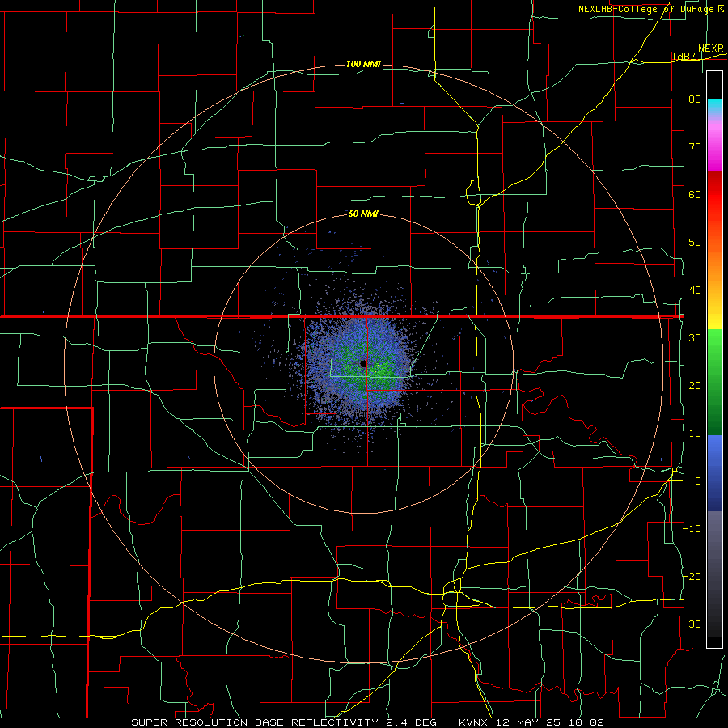Click the 20 value on dBZ scale
This screenshot has height=728, width=728.
click(695, 385)
